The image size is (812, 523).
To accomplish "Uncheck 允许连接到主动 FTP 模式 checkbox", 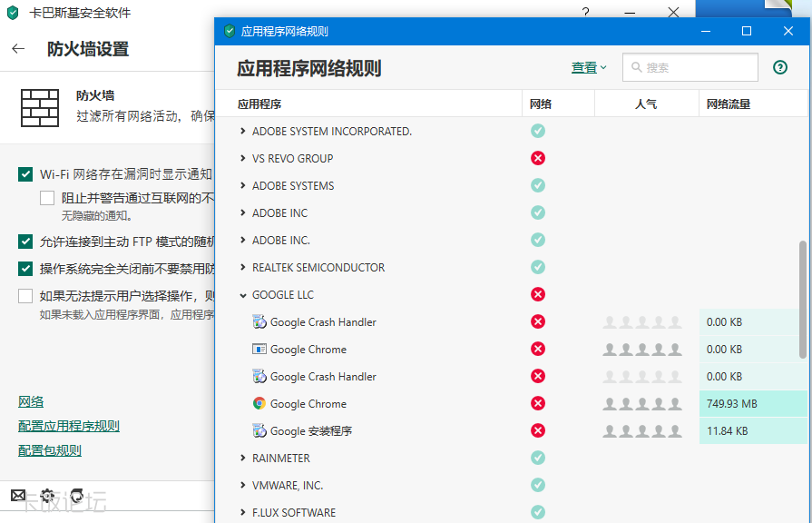I will [25, 242].
